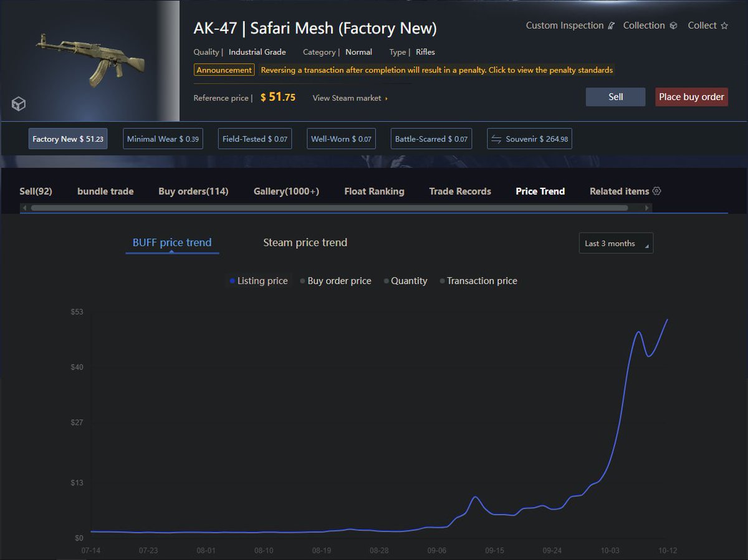Toggle Listing price legend series
Image resolution: width=748 pixels, height=560 pixels.
pos(259,281)
